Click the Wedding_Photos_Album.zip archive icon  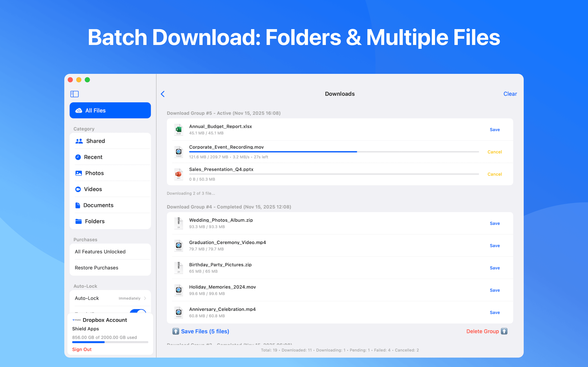(x=179, y=223)
